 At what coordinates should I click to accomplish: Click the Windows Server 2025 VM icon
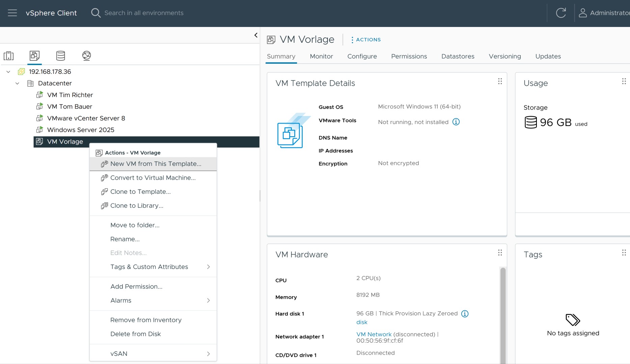[39, 130]
